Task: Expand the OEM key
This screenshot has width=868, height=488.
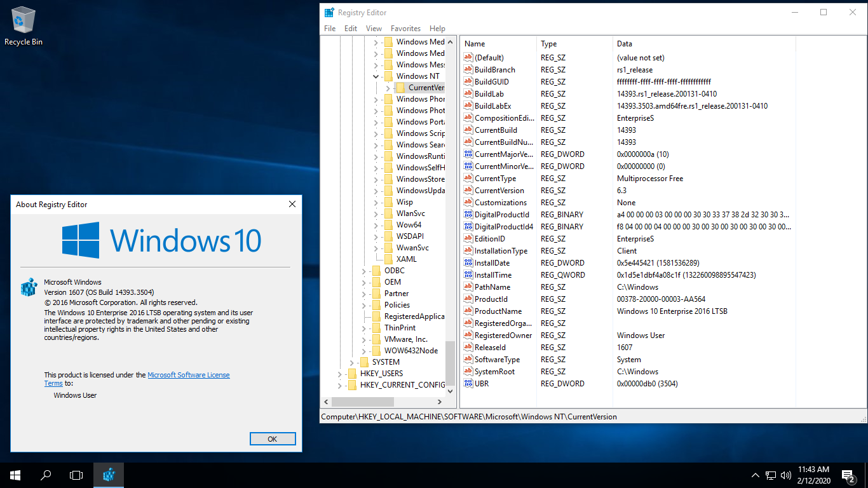Action: tap(363, 282)
